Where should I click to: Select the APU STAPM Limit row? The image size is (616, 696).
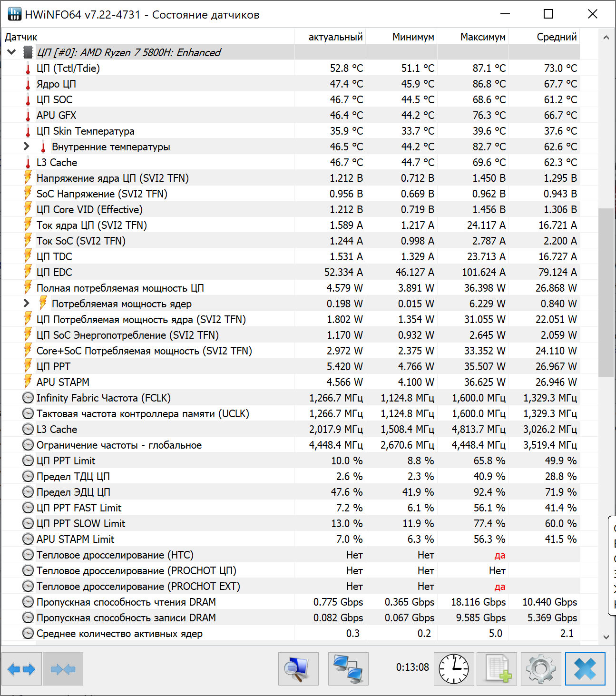(x=291, y=539)
